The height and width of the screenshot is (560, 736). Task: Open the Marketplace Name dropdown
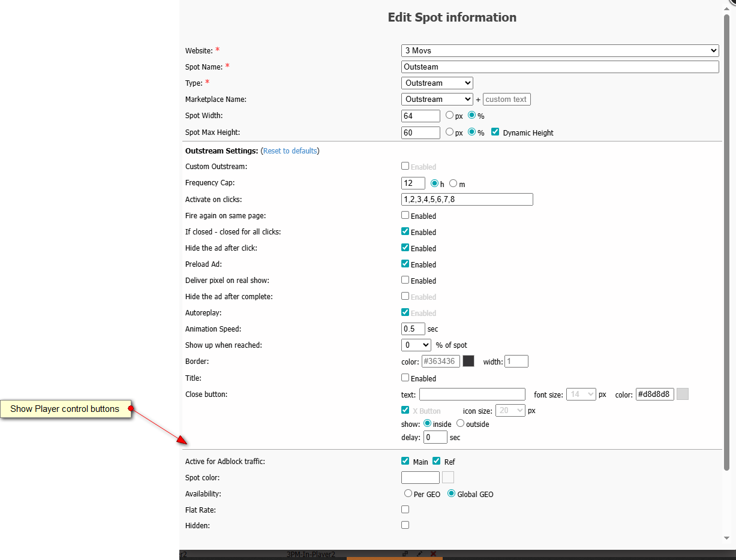(437, 99)
